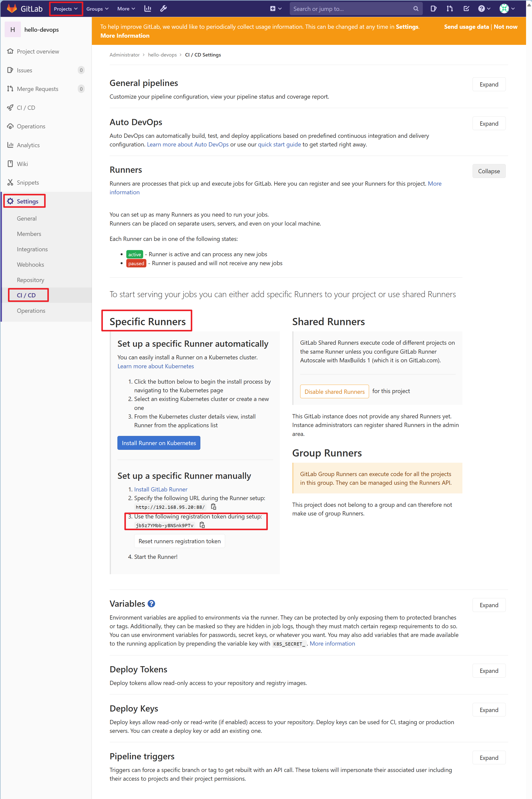This screenshot has width=532, height=799.
Task: Click the merge requests icon in navbar
Action: [449, 8]
